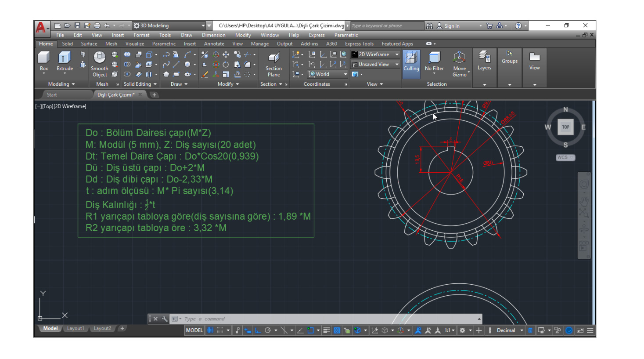Toggle ortho mode in status bar

tap(258, 330)
